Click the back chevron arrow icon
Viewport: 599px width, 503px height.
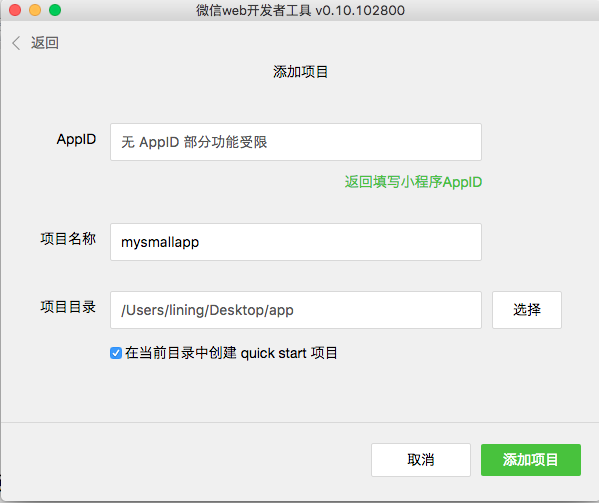16,43
